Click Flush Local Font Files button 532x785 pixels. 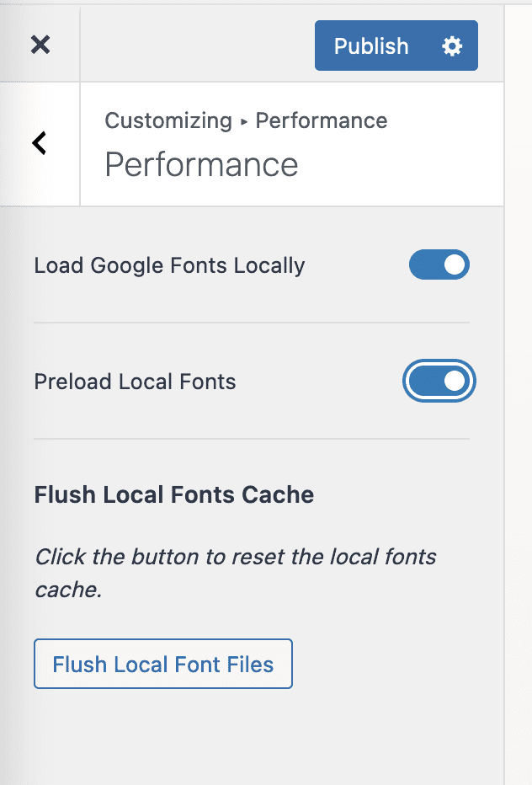(163, 665)
